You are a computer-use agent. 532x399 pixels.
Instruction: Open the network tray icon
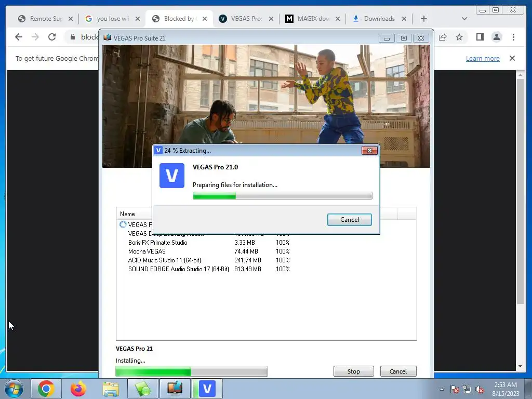tap(467, 389)
